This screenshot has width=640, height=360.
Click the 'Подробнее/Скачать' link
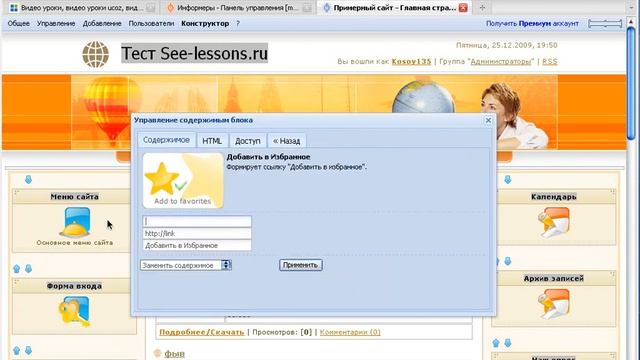(202, 332)
